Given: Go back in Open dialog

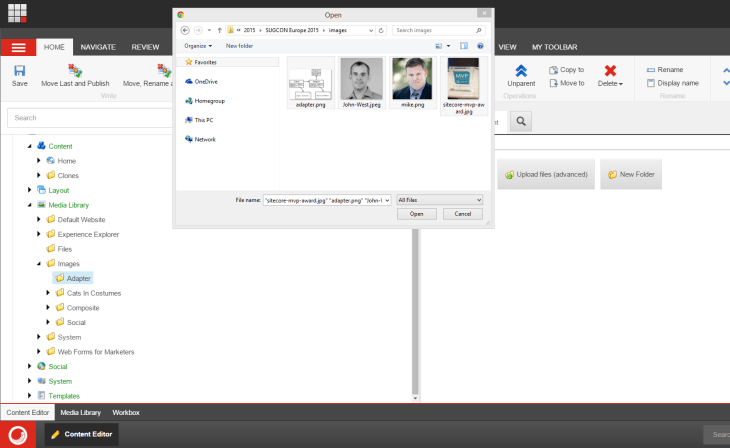Looking at the screenshot, I should [185, 30].
